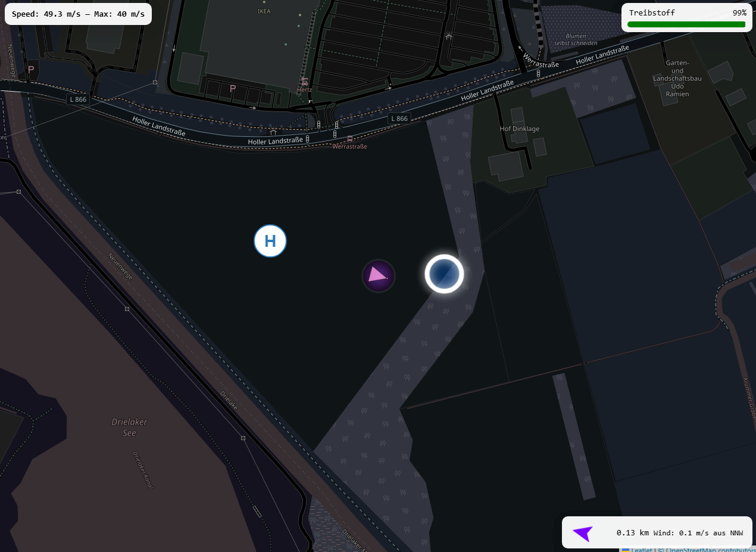Image resolution: width=756 pixels, height=552 pixels.
Task: Select the glowing blue target circle
Action: [444, 274]
